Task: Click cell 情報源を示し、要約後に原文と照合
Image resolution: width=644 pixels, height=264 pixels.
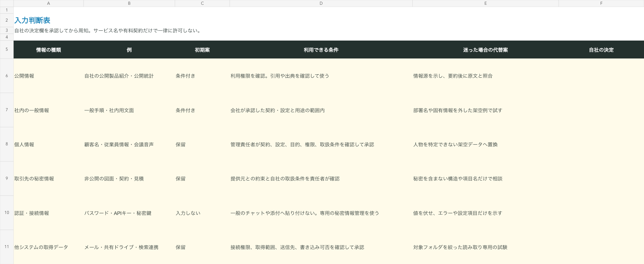Action: click(x=486, y=76)
